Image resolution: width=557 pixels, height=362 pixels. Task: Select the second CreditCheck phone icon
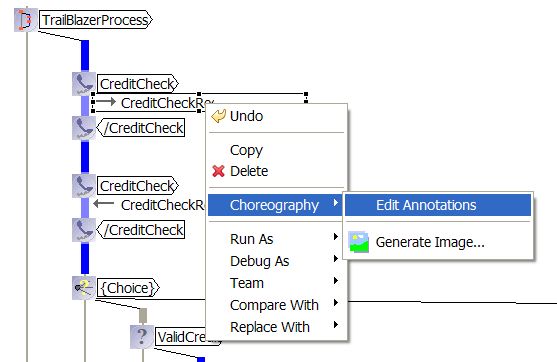(84, 185)
